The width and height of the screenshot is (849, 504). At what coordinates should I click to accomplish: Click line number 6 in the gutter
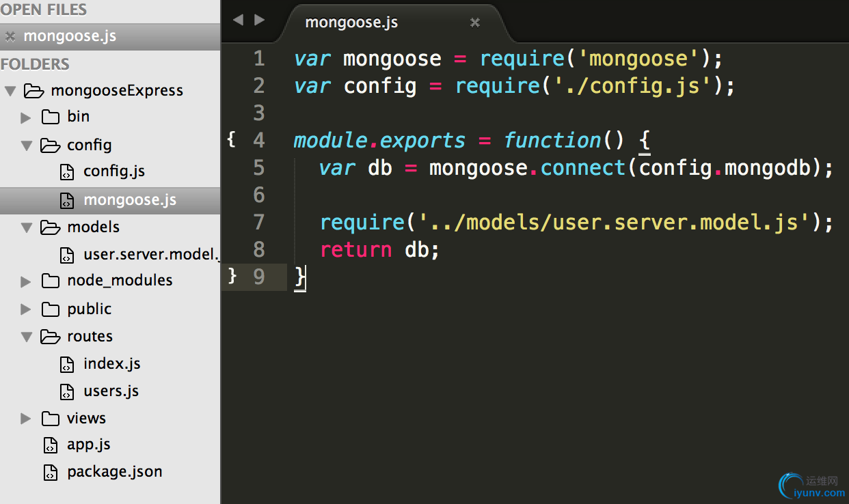tap(258, 195)
